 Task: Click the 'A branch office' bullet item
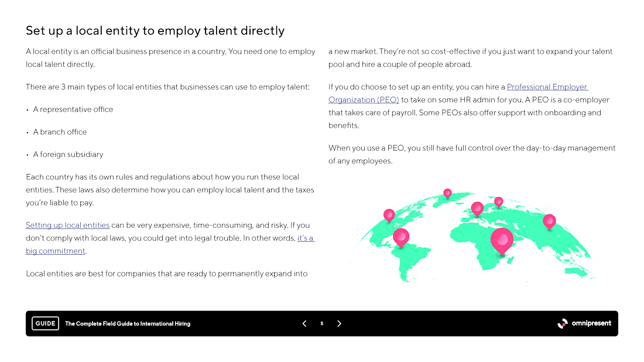coord(60,132)
